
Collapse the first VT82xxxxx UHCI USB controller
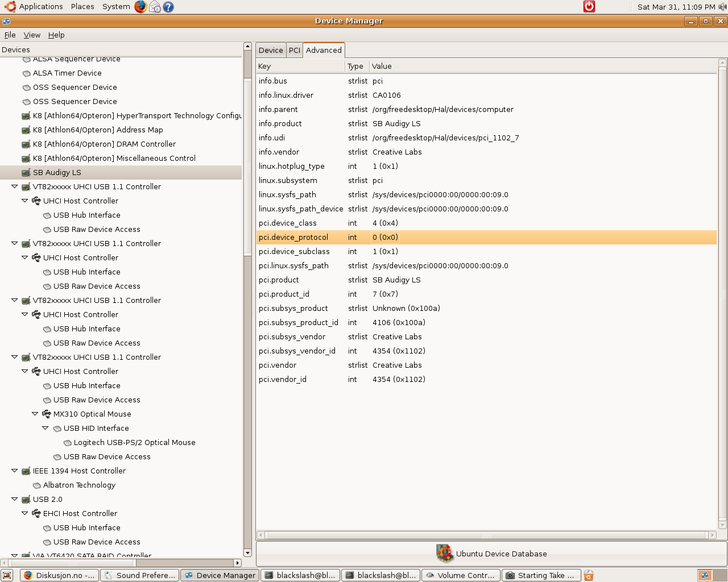click(x=15, y=186)
